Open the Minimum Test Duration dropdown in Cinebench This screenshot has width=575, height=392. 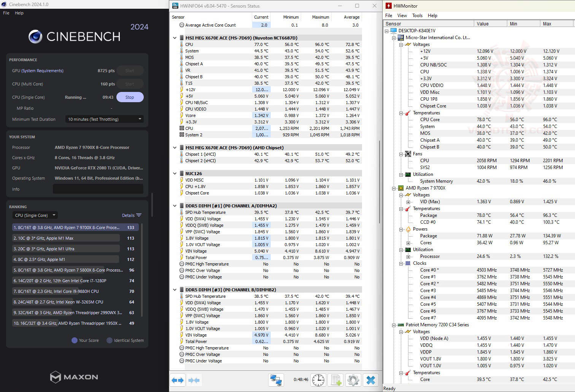point(105,119)
